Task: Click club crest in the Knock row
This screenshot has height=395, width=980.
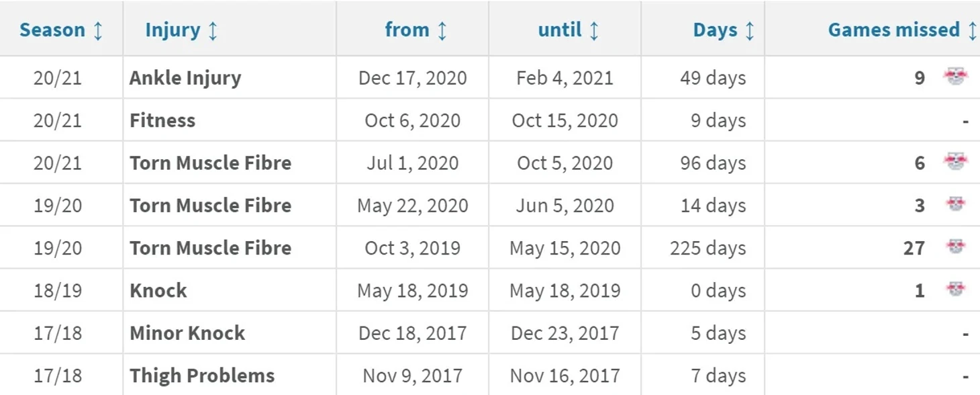Action: pyautogui.click(x=956, y=290)
